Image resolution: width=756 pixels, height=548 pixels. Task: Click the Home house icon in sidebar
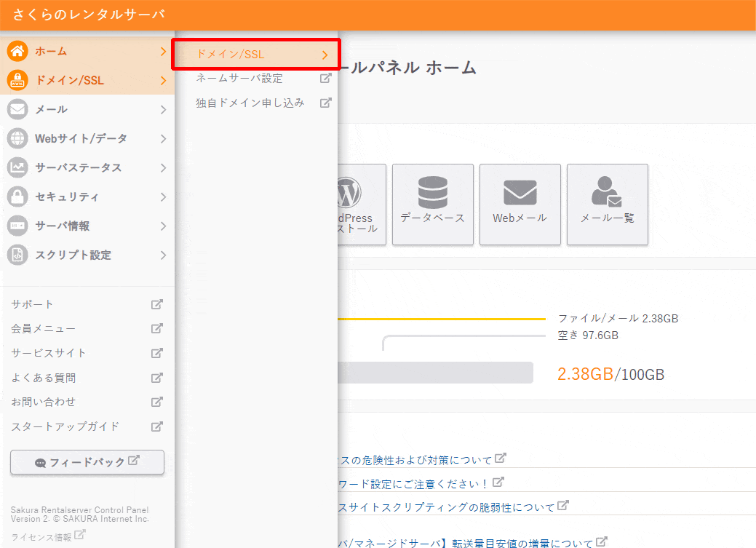(17, 52)
